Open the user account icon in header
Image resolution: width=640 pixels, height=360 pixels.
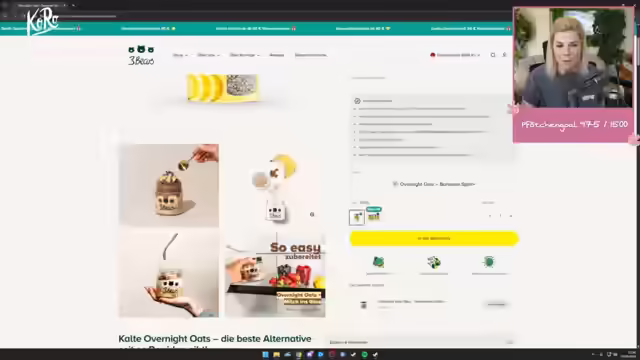504,55
